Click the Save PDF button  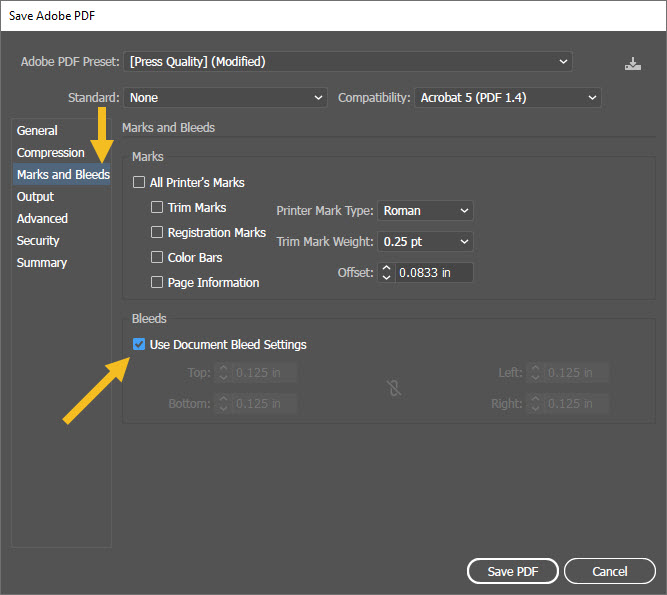(513, 571)
